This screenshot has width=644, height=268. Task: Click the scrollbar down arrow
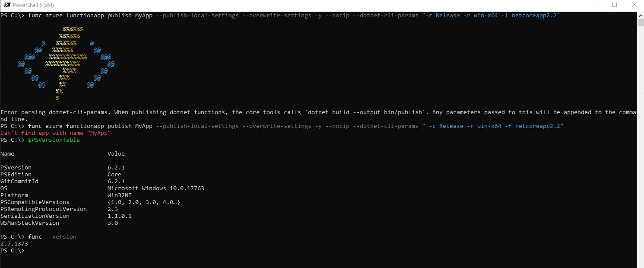click(641, 265)
